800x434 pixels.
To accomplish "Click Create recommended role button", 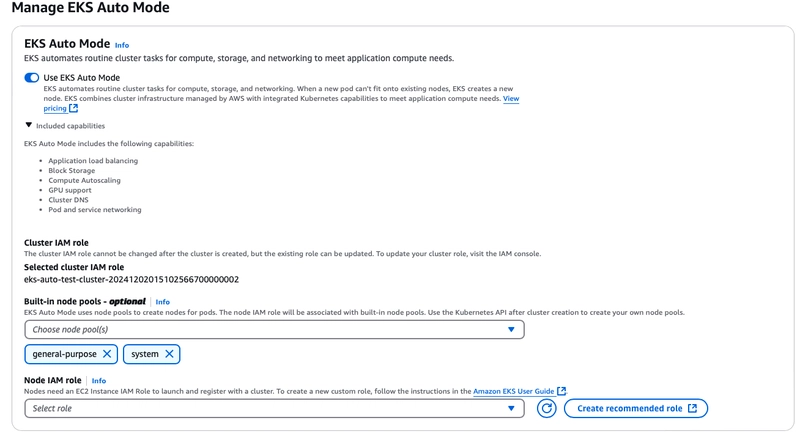I will tap(629, 408).
